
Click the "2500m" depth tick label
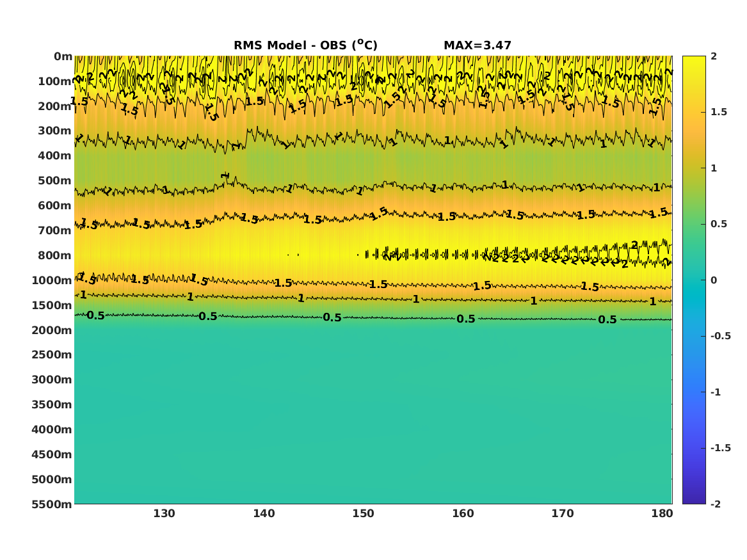pos(52,355)
